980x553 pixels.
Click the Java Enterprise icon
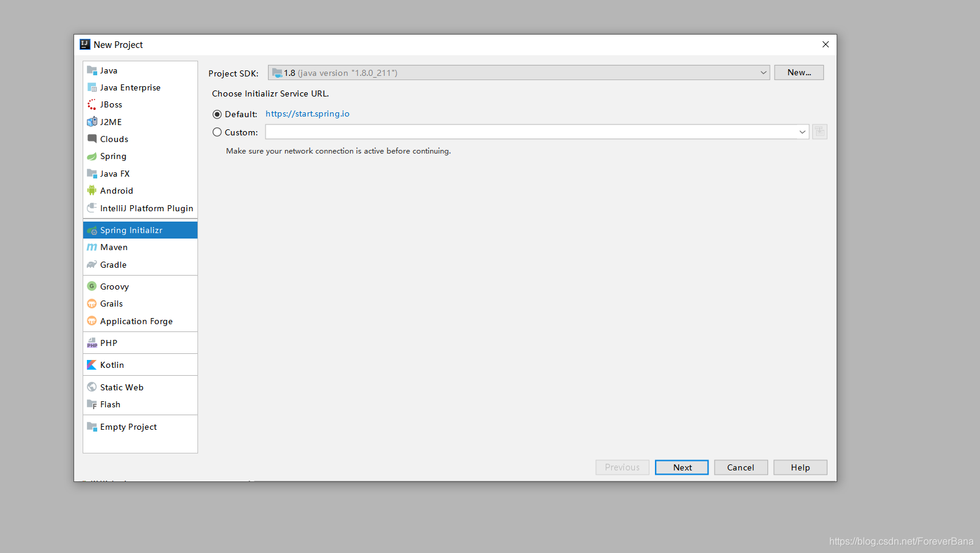point(92,87)
